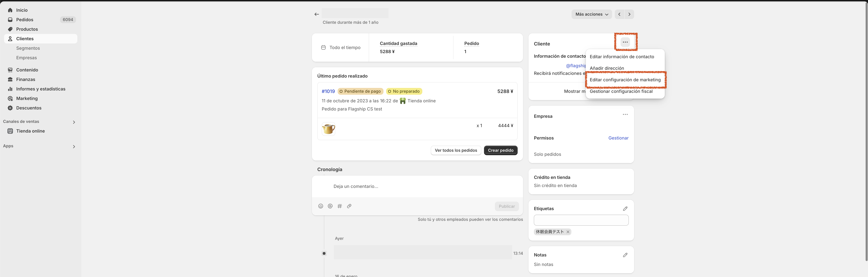Screen dimensions: 868x277
Task: Click the 6094 Pedidos count badge
Action: (x=68, y=20)
